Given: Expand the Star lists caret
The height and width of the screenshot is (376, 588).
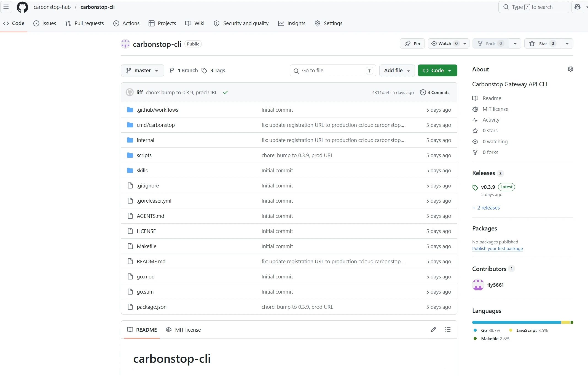Looking at the screenshot, I should pos(567,44).
